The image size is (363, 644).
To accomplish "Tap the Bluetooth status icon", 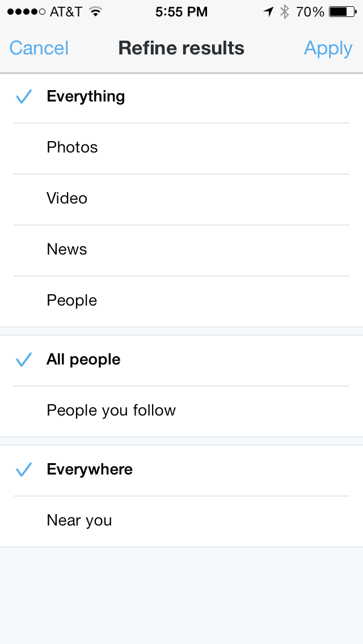I will click(285, 11).
